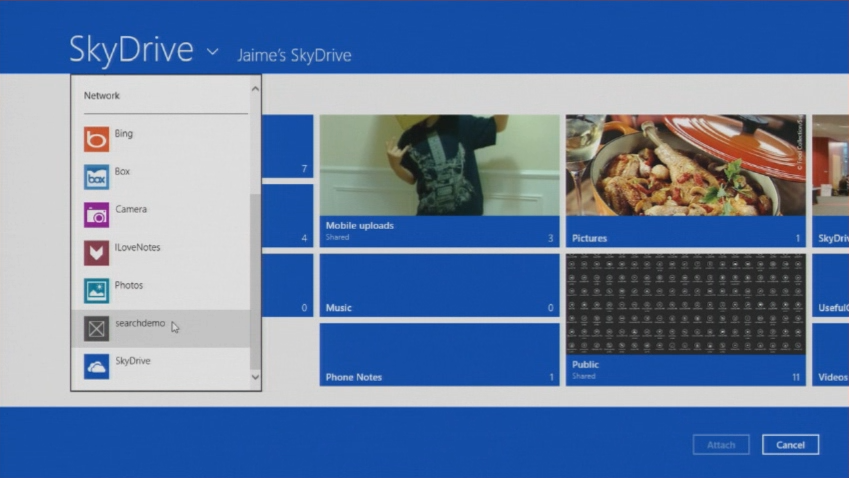Click the searchdemo placeholder icon
The width and height of the screenshot is (849, 478).
pyautogui.click(x=96, y=329)
